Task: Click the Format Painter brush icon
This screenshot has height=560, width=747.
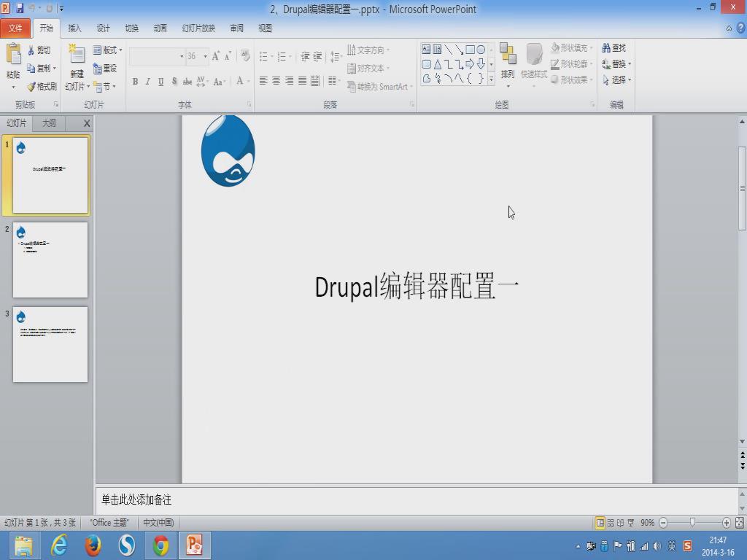Action: click(x=31, y=87)
